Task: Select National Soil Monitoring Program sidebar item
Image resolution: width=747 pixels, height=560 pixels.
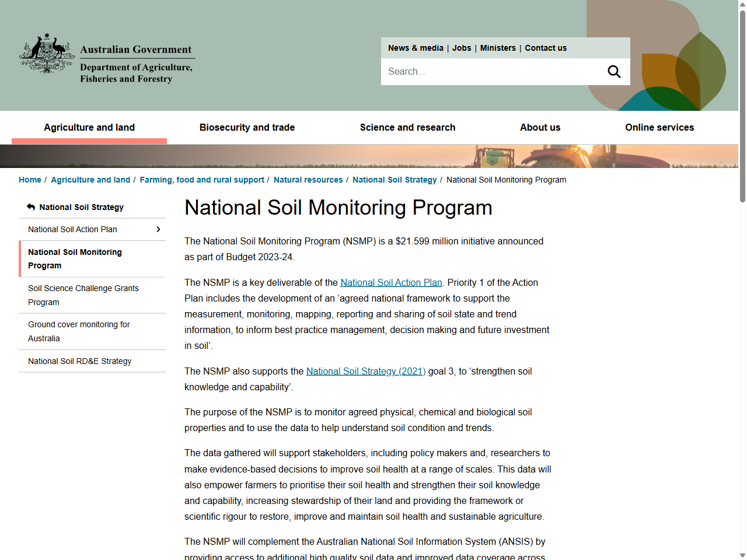Action: point(92,259)
